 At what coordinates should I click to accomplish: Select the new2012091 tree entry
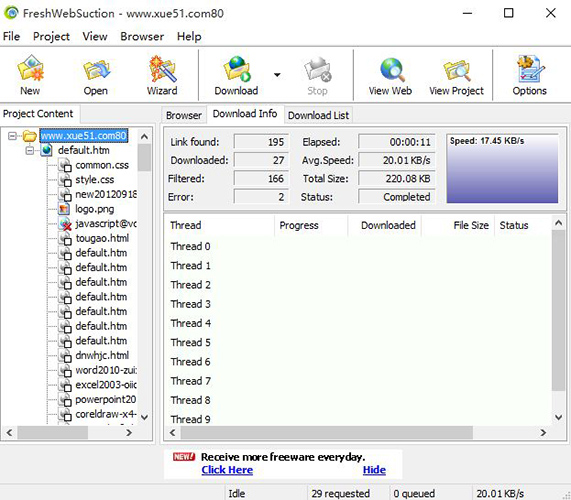(106, 194)
